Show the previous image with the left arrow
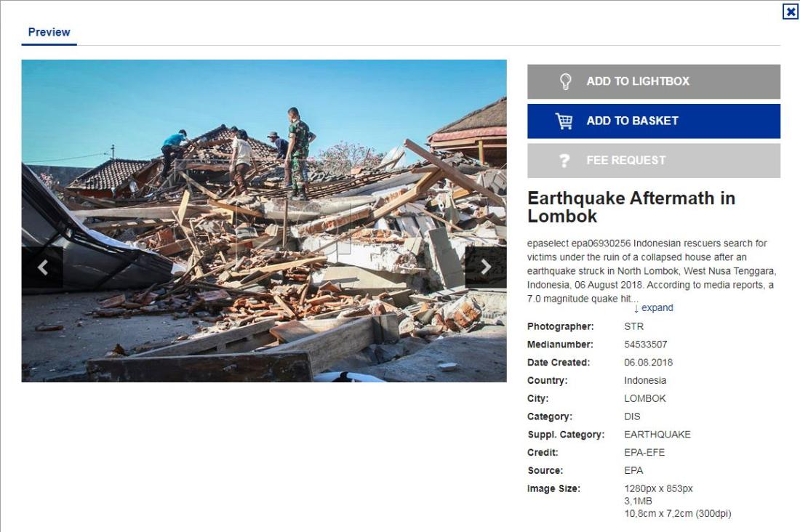The image size is (800, 532). 42,267
